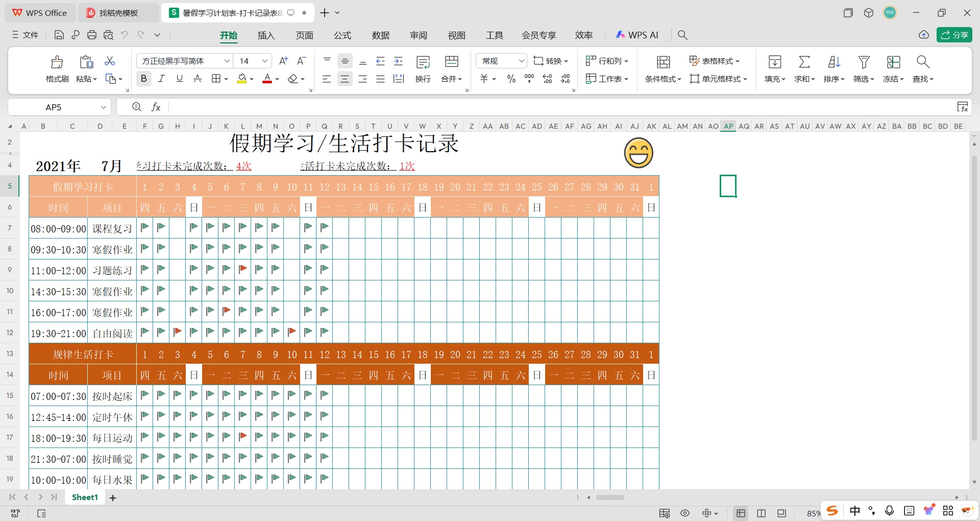The image size is (980, 521).
Task: Click in the formula bar input
Action: (x=561, y=107)
